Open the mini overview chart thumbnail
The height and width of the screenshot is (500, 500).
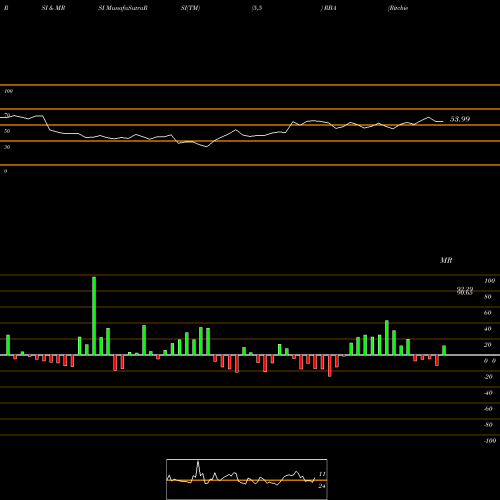(x=247, y=479)
